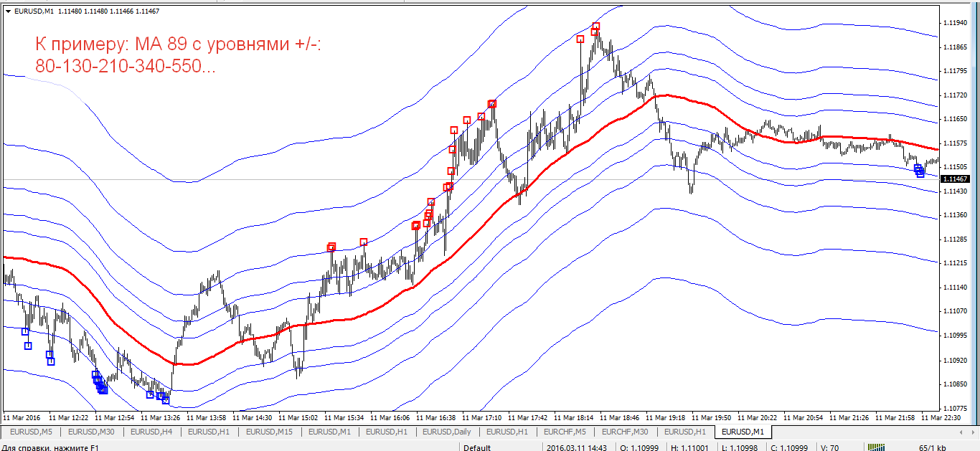The height and width of the screenshot is (451, 980).
Task: Switch to the EURUSD,M5 chart tab
Action: click(31, 432)
